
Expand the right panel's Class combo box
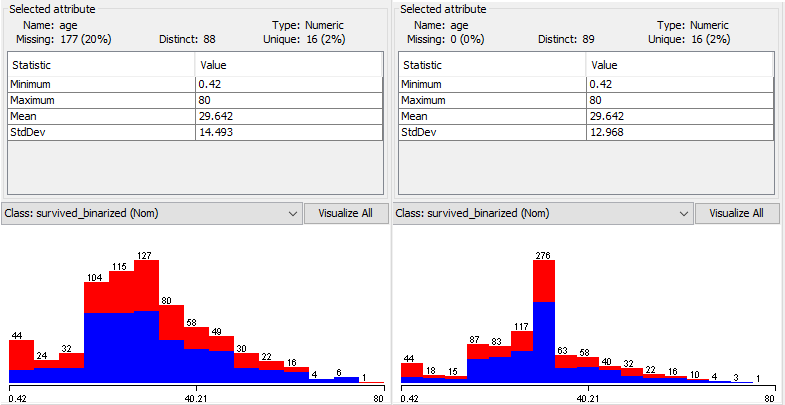tap(543, 213)
